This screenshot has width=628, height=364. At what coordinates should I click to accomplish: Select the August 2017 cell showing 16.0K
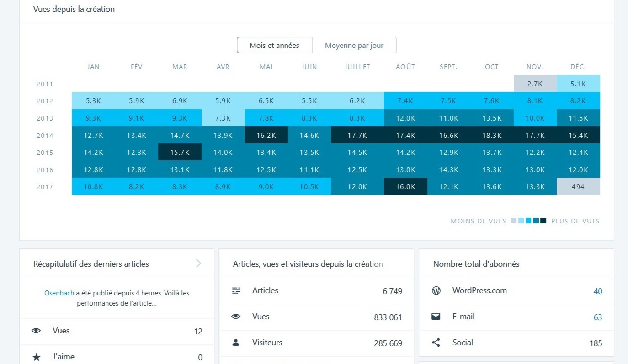point(405,187)
